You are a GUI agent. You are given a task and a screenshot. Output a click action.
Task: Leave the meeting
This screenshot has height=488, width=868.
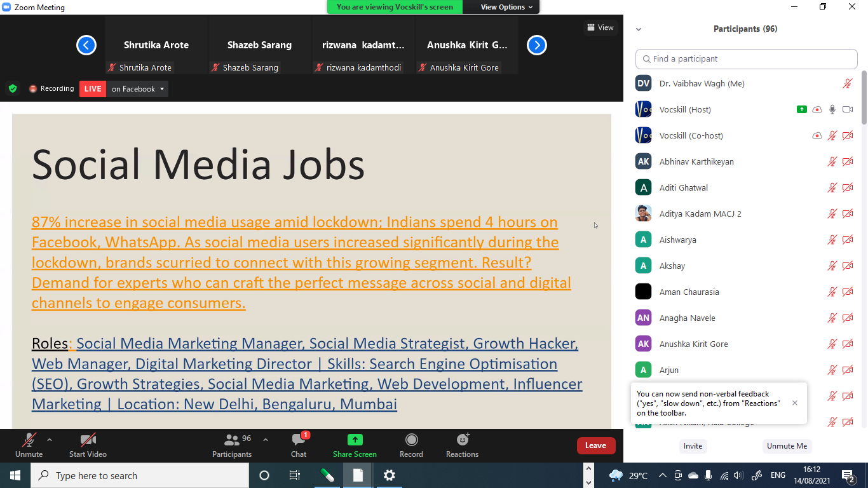tap(596, 445)
